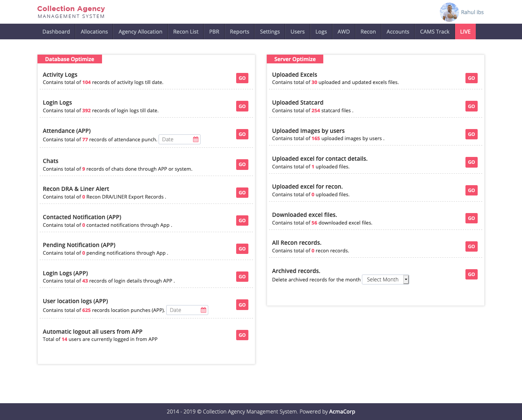Click calendar icon in User location logs field
The image size is (522, 420).
(203, 310)
